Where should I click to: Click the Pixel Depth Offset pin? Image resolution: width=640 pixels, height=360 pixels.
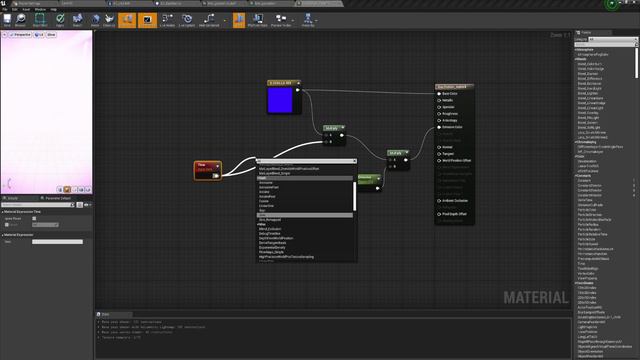439,214
